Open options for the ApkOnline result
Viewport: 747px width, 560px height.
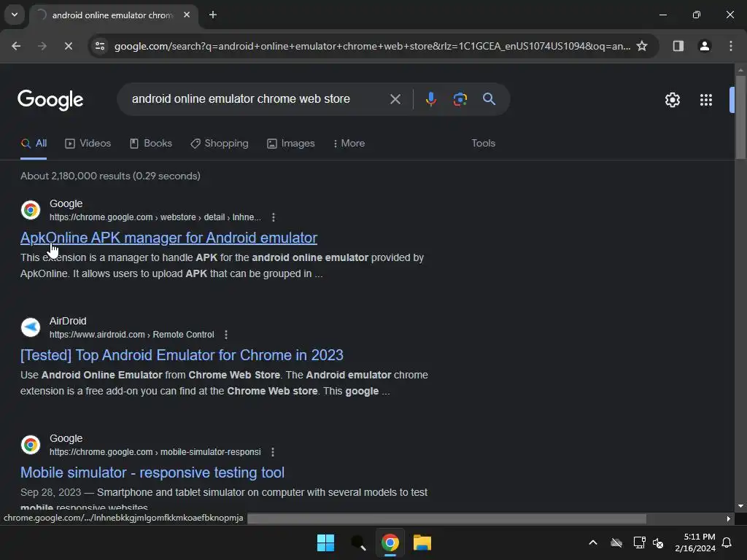pyautogui.click(x=273, y=217)
